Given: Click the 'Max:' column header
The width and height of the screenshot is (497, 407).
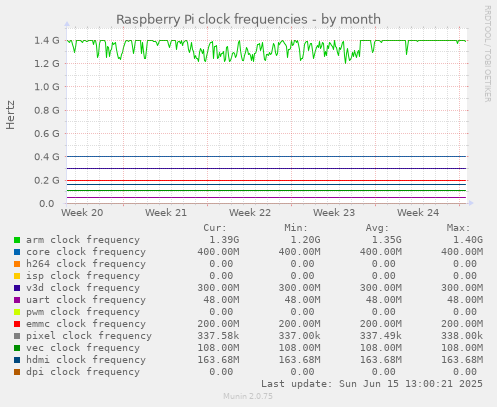Looking at the screenshot, I should click(x=458, y=228).
